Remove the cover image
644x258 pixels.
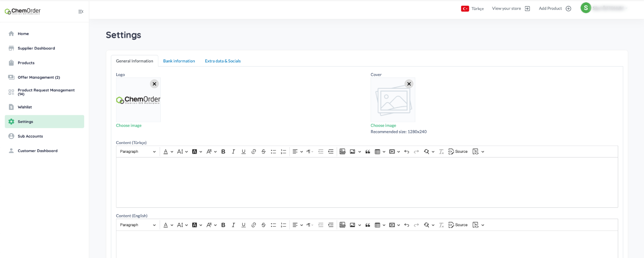[409, 84]
